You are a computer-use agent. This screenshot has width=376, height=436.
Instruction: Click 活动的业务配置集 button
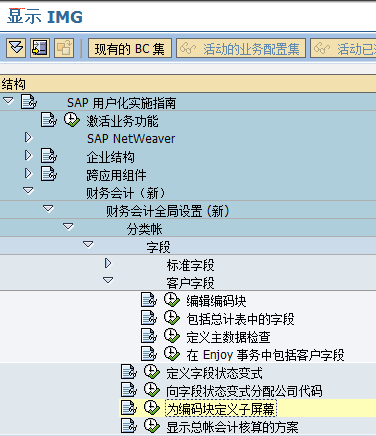241,48
